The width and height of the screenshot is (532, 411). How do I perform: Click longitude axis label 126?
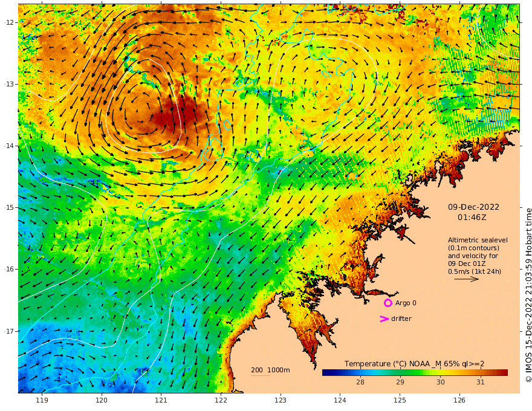click(459, 400)
